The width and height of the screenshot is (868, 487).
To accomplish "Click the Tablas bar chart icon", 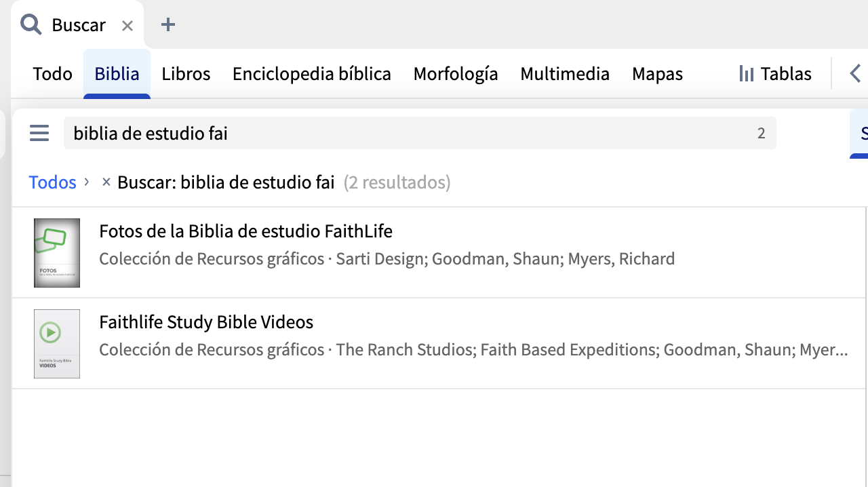I will [x=747, y=74].
